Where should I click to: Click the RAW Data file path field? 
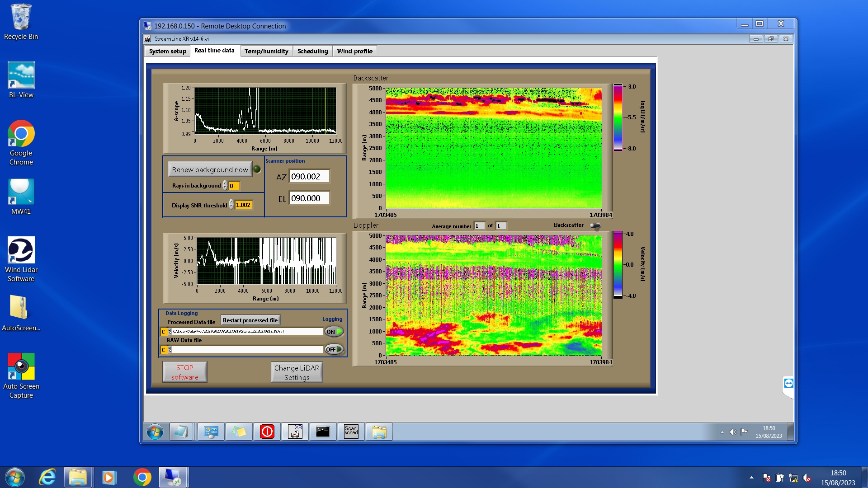tap(247, 349)
